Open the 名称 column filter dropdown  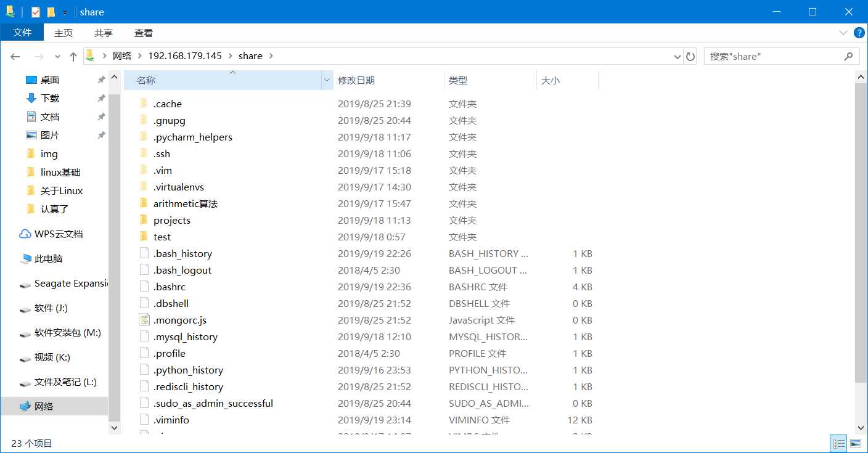tap(327, 80)
